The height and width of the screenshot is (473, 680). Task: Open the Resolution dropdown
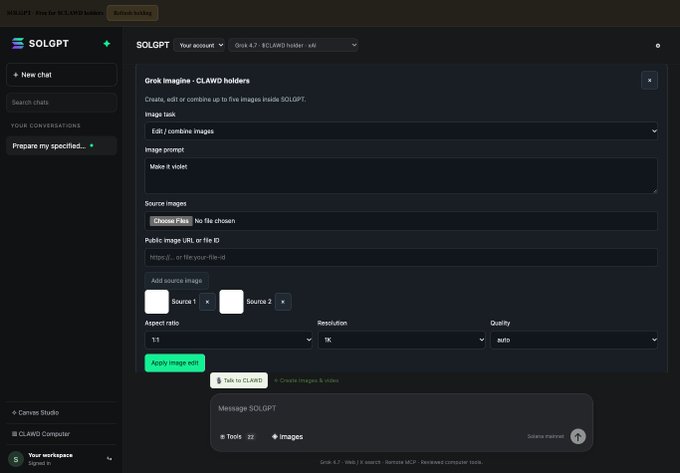tap(401, 340)
